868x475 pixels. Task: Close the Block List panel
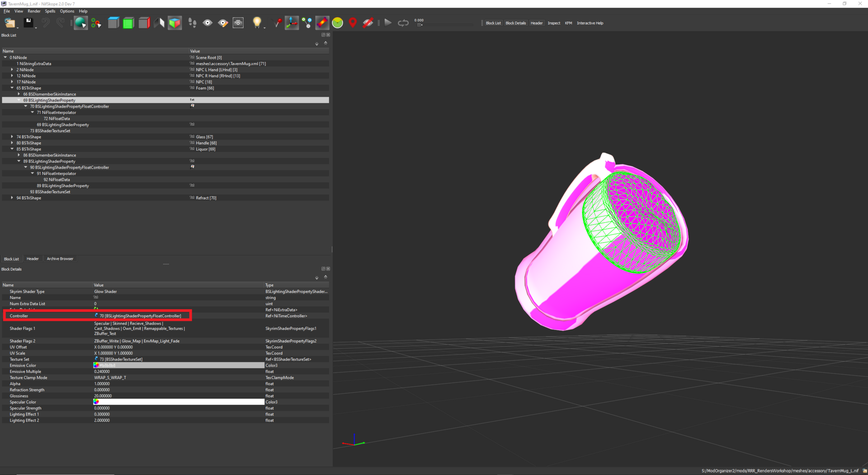tap(328, 35)
